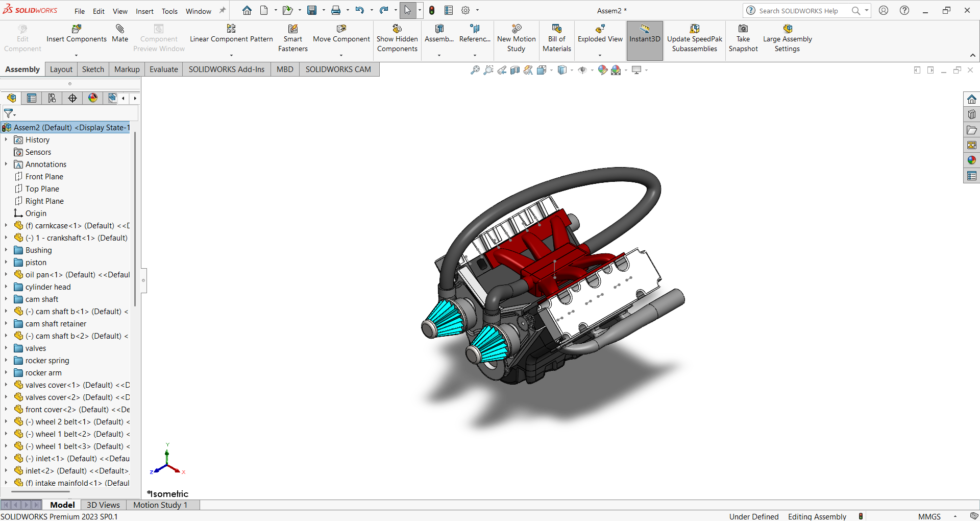
Task: Expand the piston folder
Action: [6, 263]
